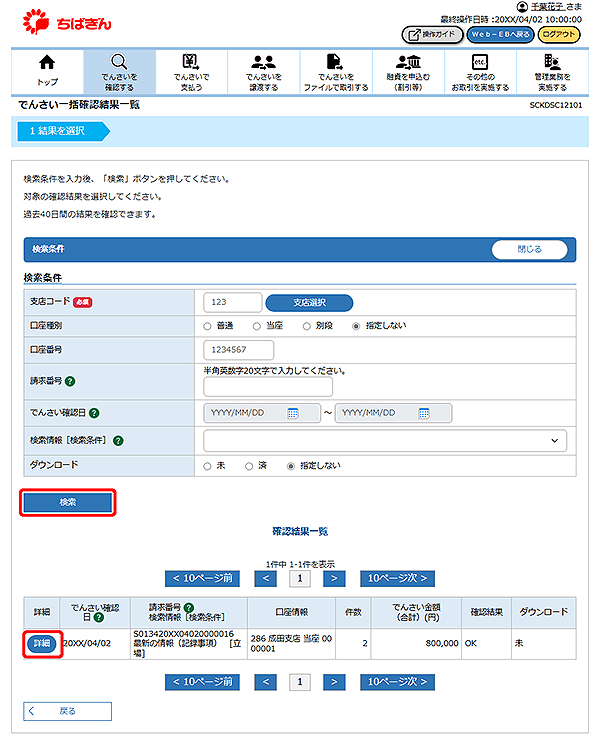This screenshot has width=600, height=745.
Task: Select 未 download status radio
Action: (x=207, y=467)
